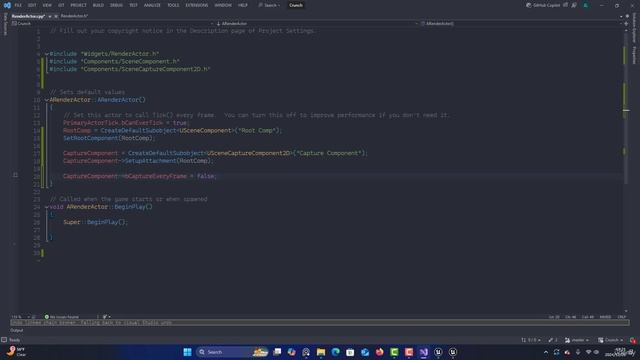The image size is (640, 360).
Task: Collapse the BeginPlay function at line 24
Action: pyautogui.click(x=47, y=207)
